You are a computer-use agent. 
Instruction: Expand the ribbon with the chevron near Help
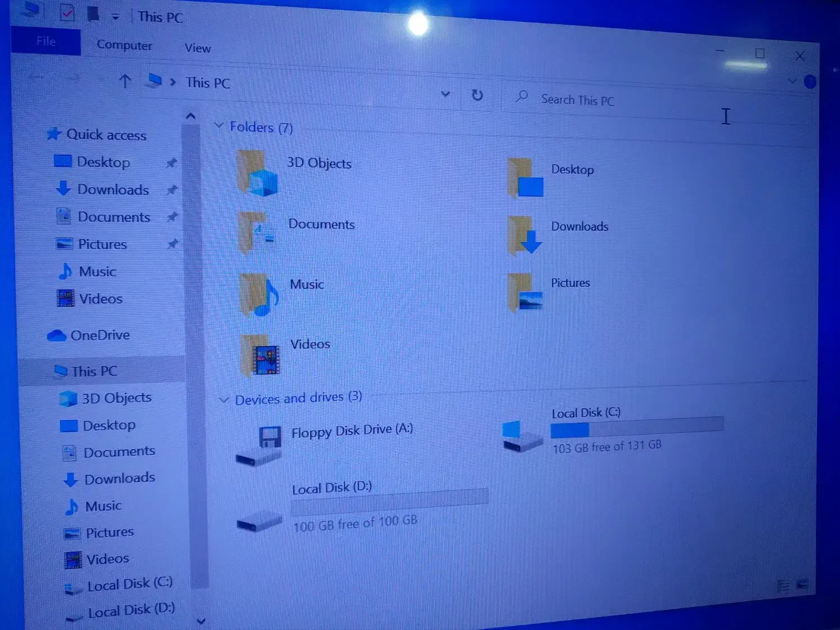[x=792, y=81]
